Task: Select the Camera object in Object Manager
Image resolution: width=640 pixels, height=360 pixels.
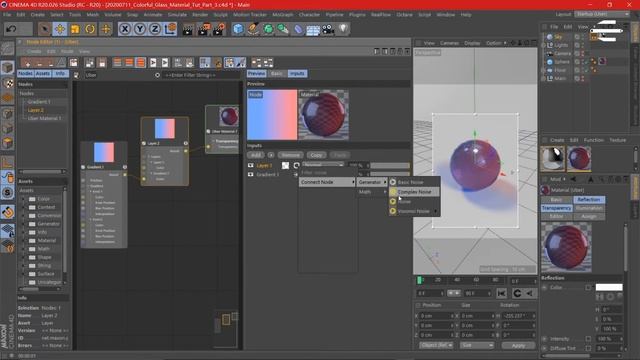Action: 562,53
